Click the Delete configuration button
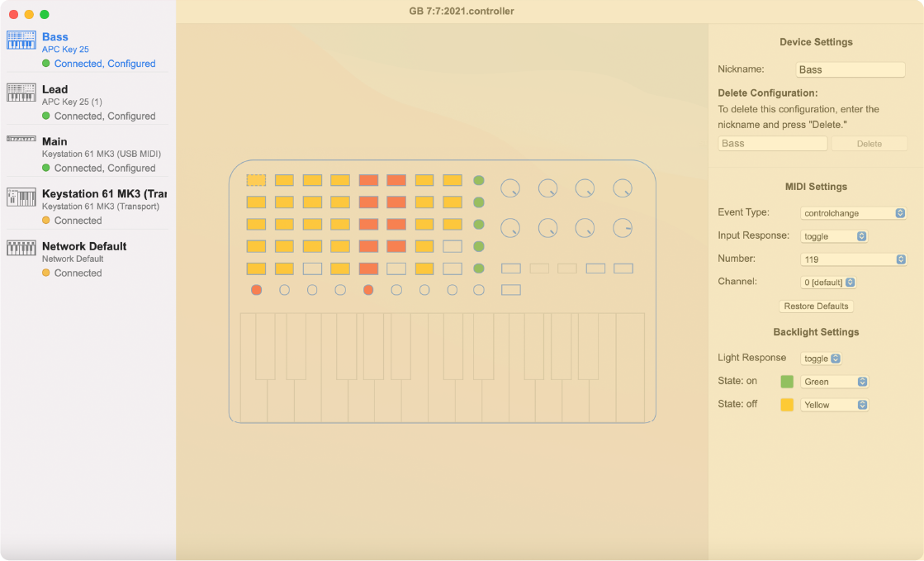This screenshot has height=561, width=924. pos(869,144)
